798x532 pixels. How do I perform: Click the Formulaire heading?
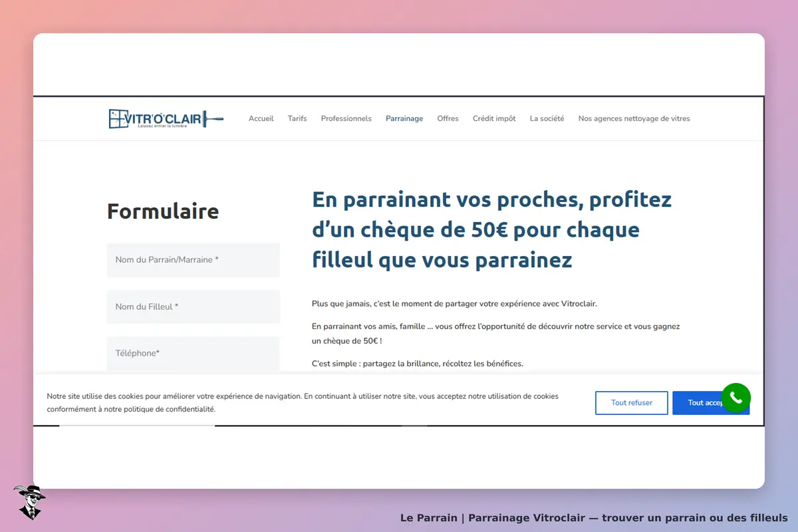pyautogui.click(x=163, y=211)
